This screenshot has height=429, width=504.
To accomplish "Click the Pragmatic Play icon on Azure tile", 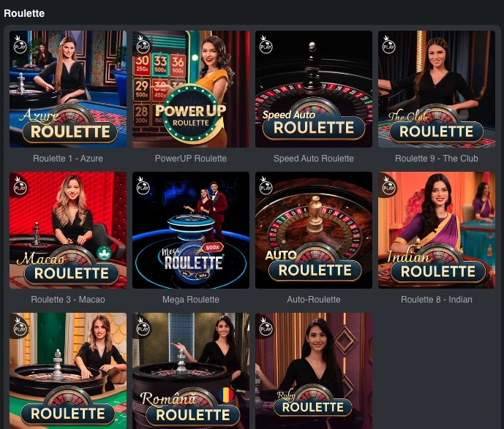I will (20, 45).
